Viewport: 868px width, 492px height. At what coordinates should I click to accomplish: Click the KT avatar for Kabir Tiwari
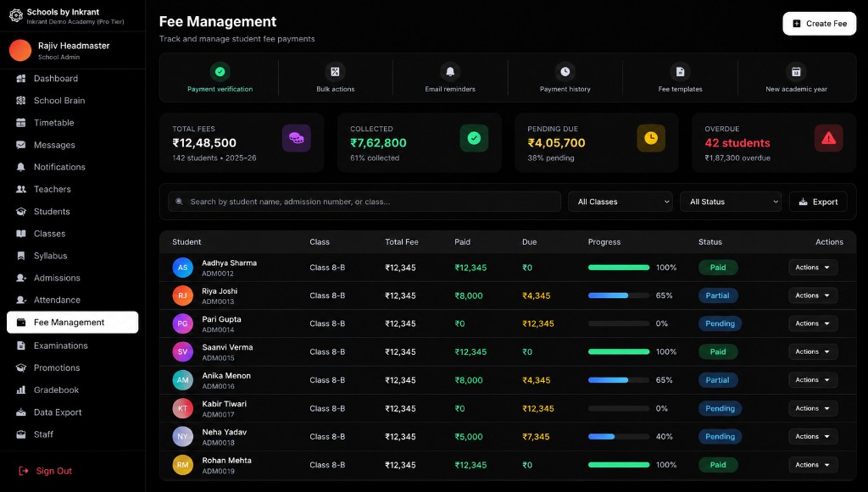(183, 408)
